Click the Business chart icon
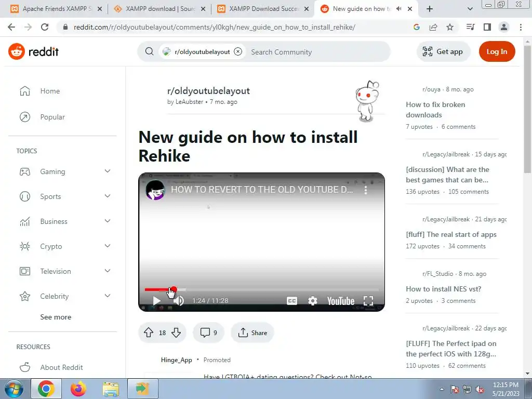This screenshot has height=399, width=532. (25, 221)
